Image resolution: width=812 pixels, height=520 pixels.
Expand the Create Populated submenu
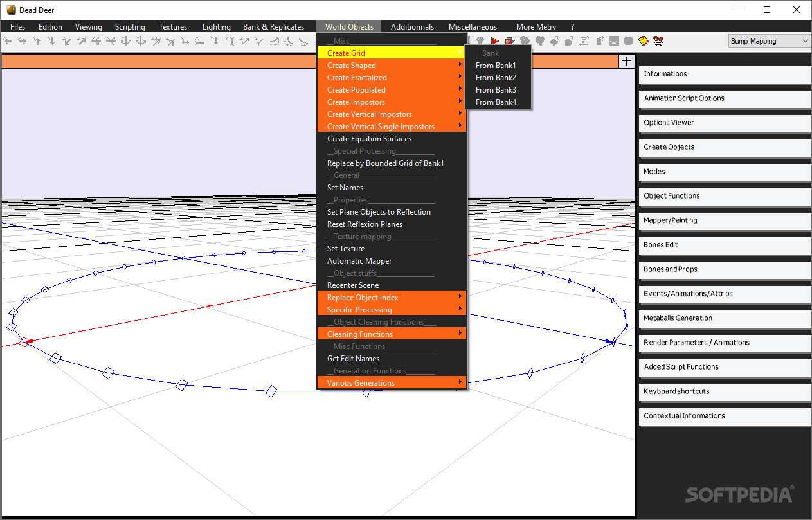(x=392, y=90)
